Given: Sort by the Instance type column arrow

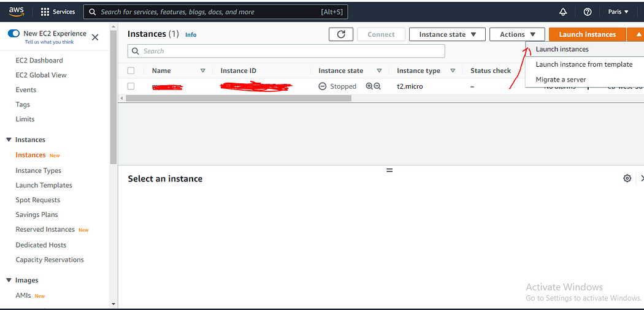Looking at the screenshot, I should [x=453, y=70].
